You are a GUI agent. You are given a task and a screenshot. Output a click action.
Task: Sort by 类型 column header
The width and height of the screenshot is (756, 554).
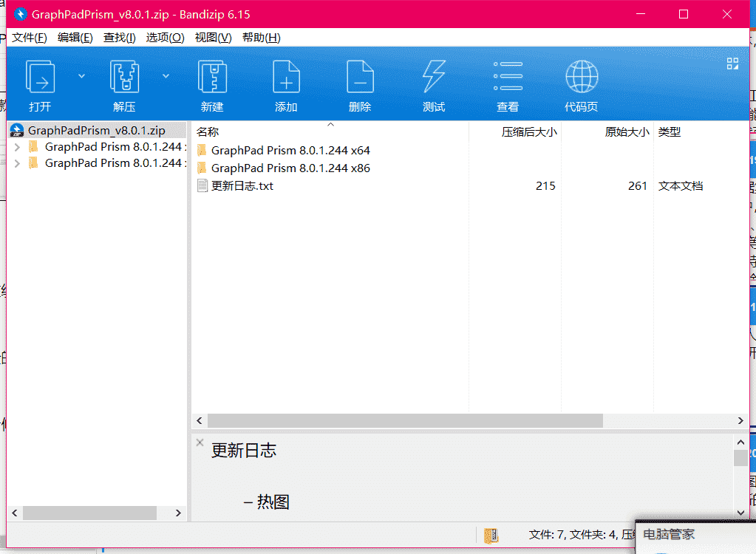[x=670, y=131]
